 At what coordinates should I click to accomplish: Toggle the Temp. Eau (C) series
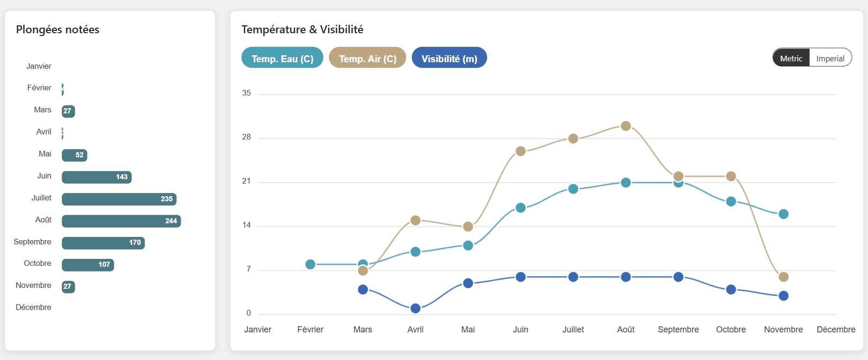282,58
